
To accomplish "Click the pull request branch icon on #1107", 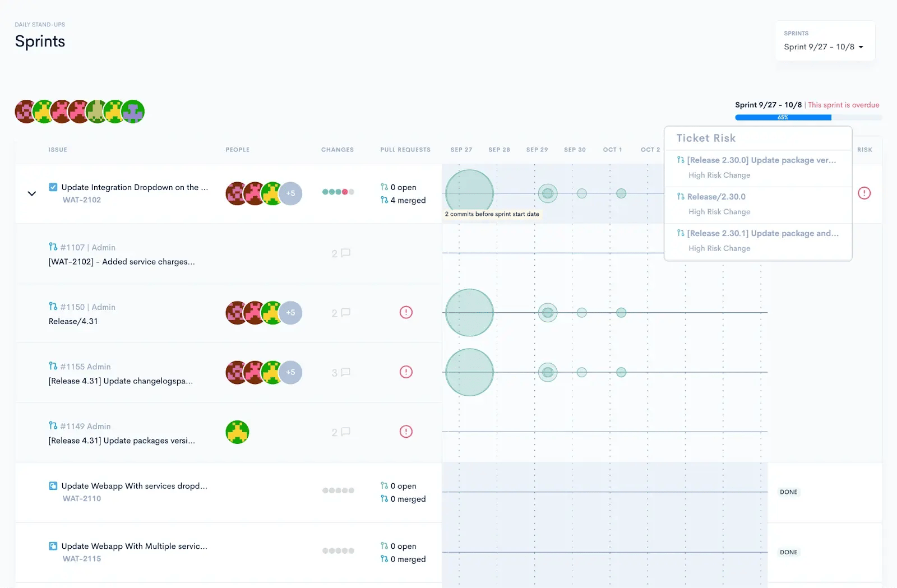I will pyautogui.click(x=52, y=247).
